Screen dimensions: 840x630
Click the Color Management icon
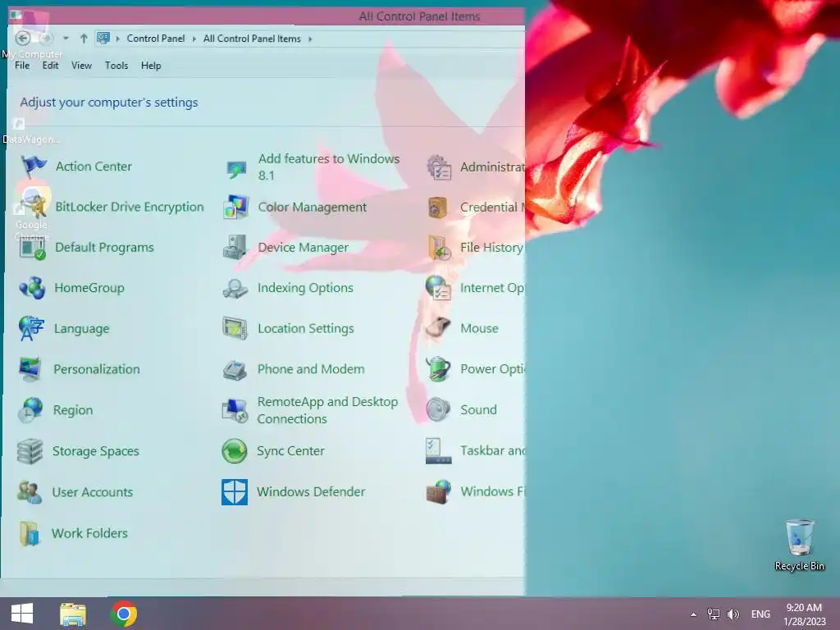(x=235, y=208)
